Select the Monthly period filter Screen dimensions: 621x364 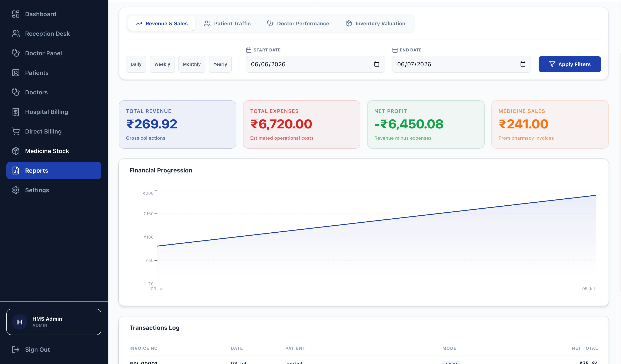pyautogui.click(x=192, y=64)
